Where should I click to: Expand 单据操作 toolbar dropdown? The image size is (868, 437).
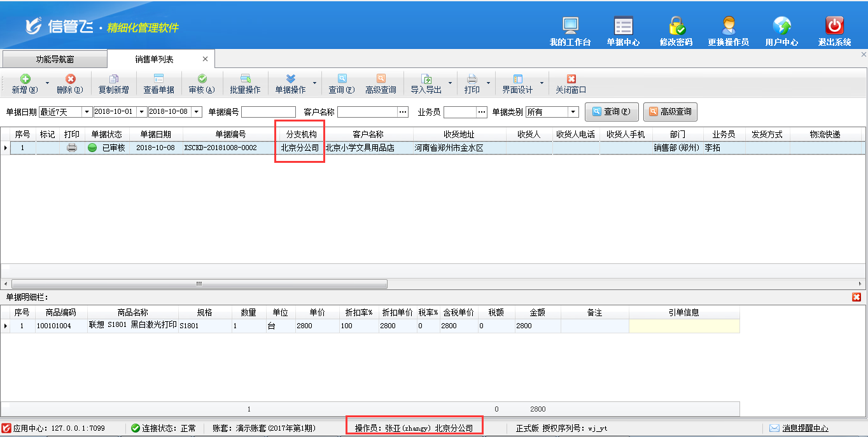[x=314, y=83]
